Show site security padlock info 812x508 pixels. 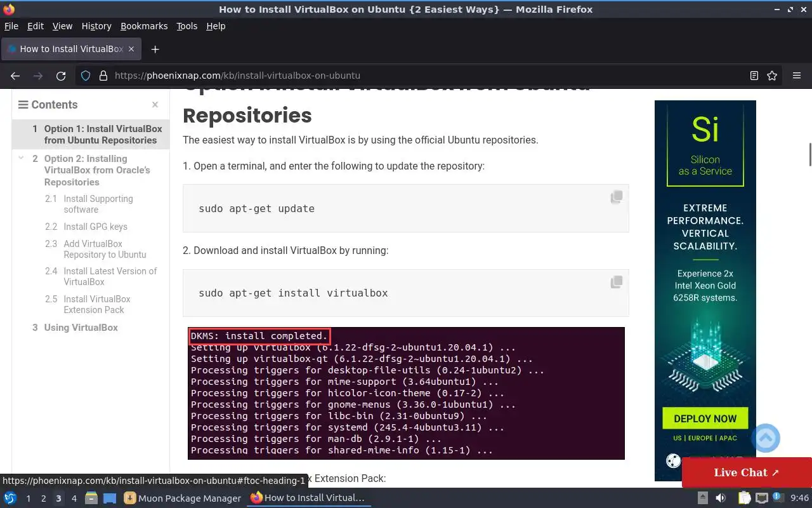click(103, 76)
